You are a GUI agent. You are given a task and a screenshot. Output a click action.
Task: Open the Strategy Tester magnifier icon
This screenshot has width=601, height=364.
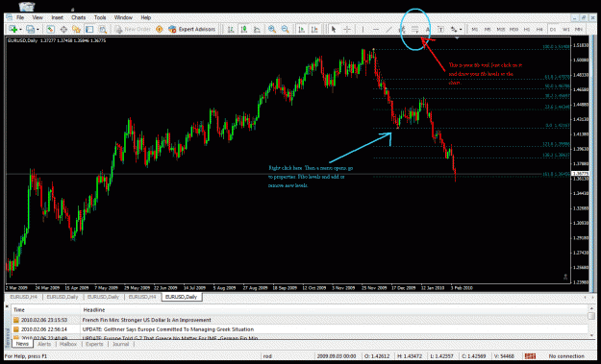(102, 29)
